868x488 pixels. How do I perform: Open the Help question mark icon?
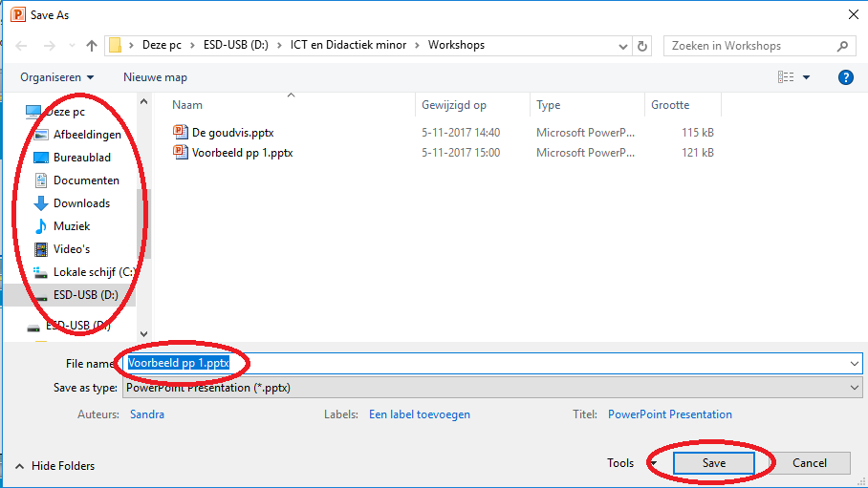[845, 77]
